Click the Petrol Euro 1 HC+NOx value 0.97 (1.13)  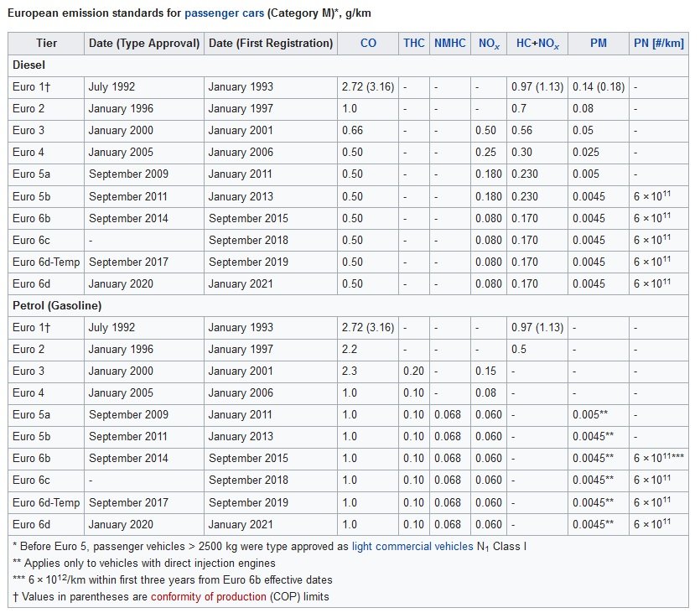coord(537,328)
